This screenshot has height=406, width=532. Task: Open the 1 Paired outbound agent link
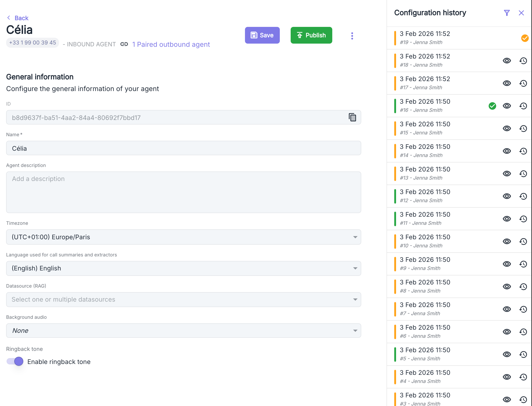171,45
